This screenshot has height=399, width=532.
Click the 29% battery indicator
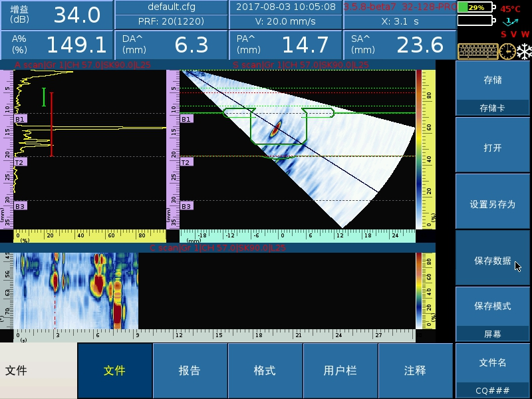pos(476,7)
